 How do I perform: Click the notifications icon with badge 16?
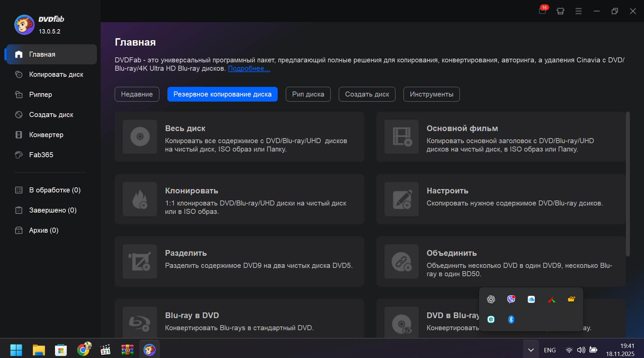[x=542, y=11]
